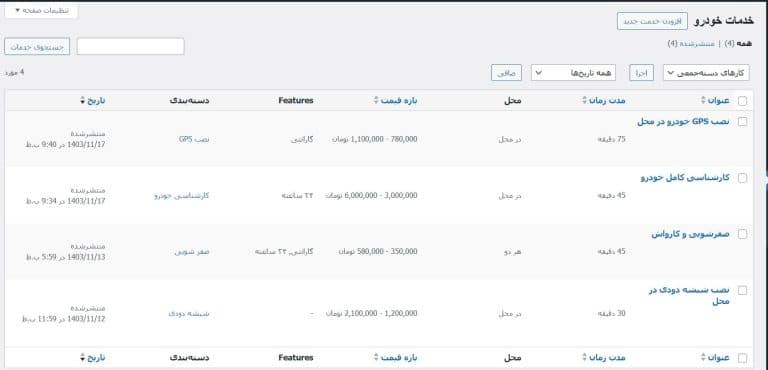Sort by مدت زمان column in header
Image resolution: width=768 pixels, height=370 pixels.
click(604, 100)
